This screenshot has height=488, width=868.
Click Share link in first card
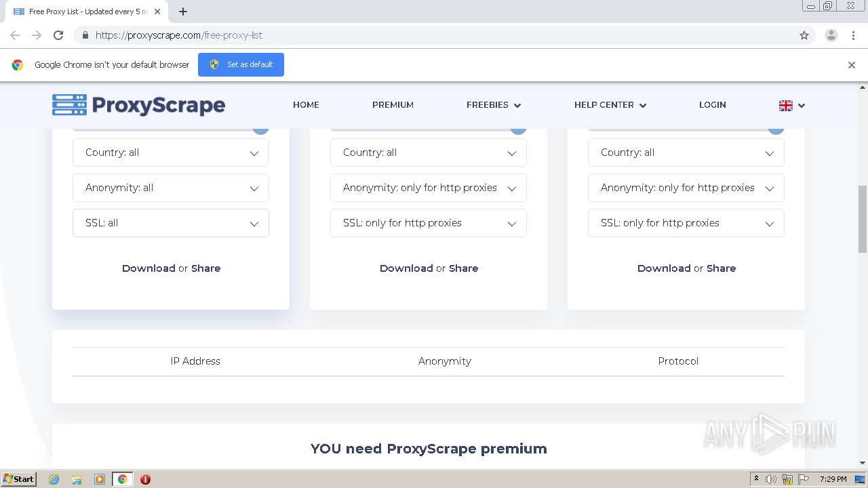(x=205, y=268)
